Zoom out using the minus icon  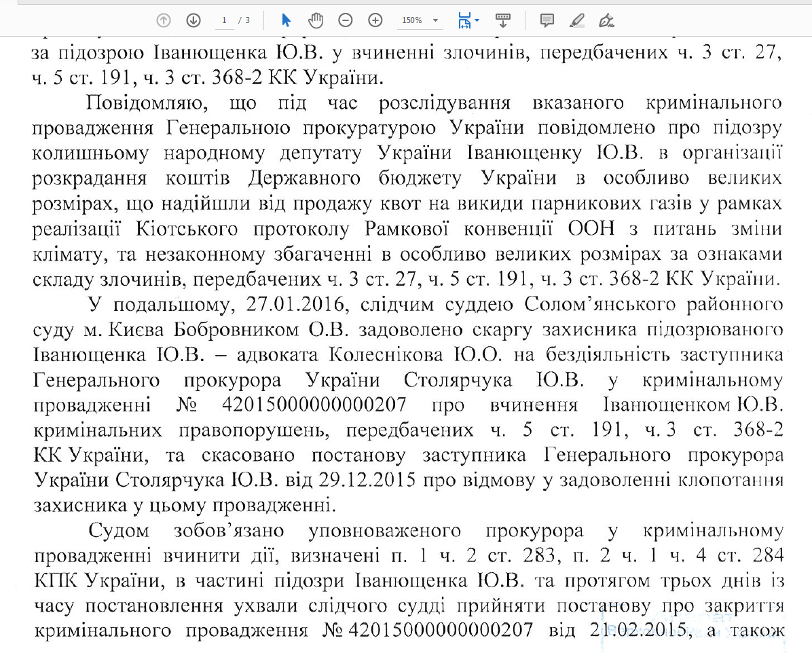[345, 20]
